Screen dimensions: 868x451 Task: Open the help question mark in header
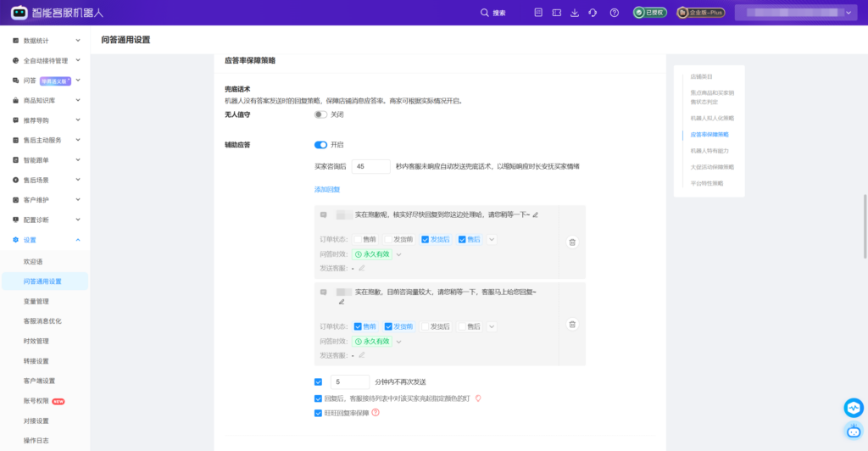click(615, 13)
